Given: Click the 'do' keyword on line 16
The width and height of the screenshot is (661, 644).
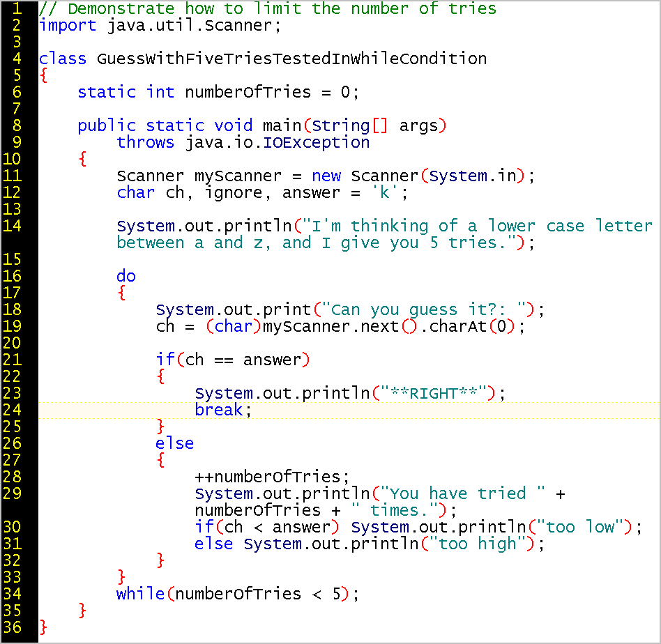Looking at the screenshot, I should coord(126,276).
